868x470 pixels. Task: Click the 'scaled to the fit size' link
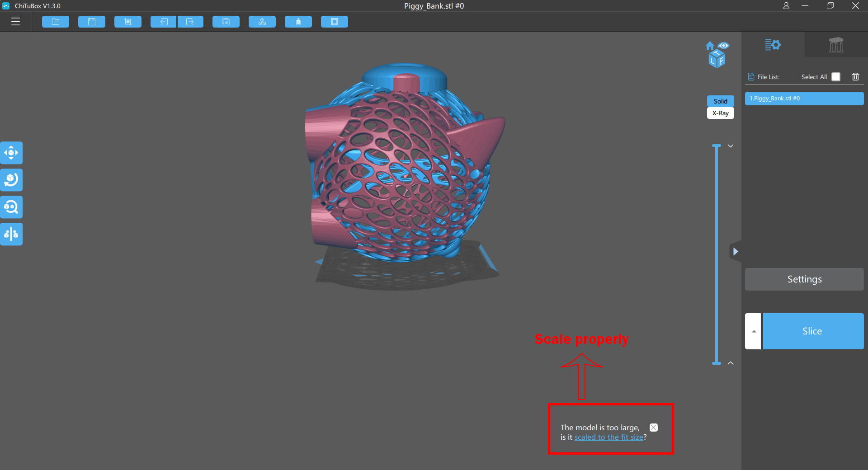pos(609,437)
